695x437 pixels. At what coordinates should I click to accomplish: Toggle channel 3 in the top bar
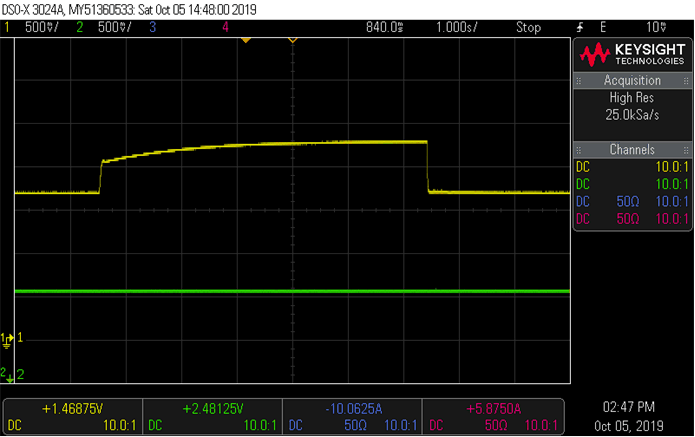point(152,27)
